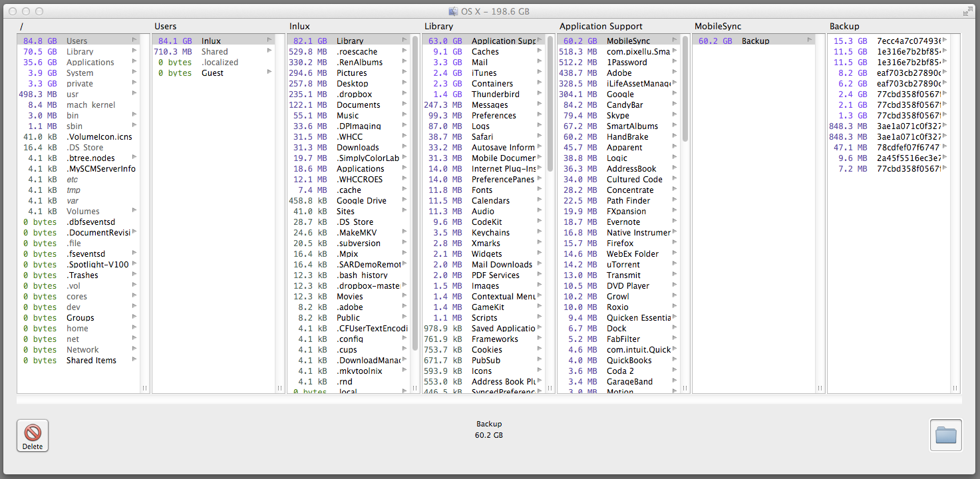
Task: Click the Library column vertical scrollbar
Action: click(550, 103)
